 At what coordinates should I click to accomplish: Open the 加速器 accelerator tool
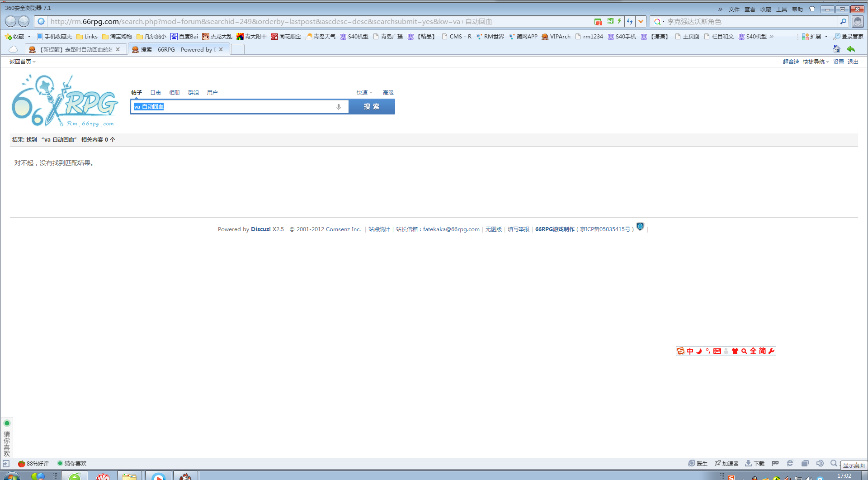tap(726, 463)
